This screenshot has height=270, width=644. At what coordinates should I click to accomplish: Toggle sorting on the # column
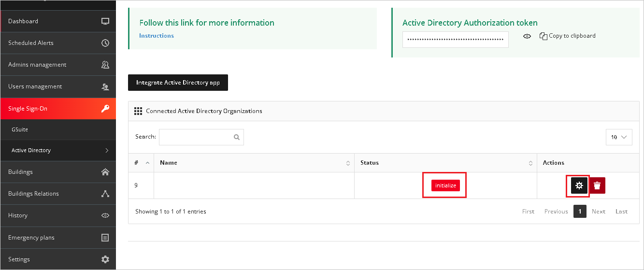[147, 163]
